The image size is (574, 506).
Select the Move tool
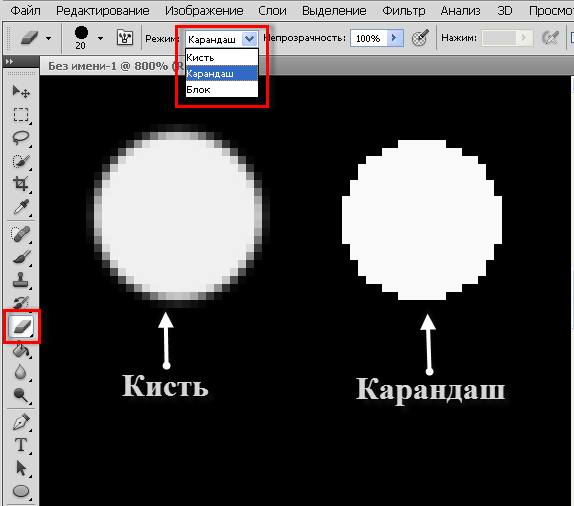(21, 92)
